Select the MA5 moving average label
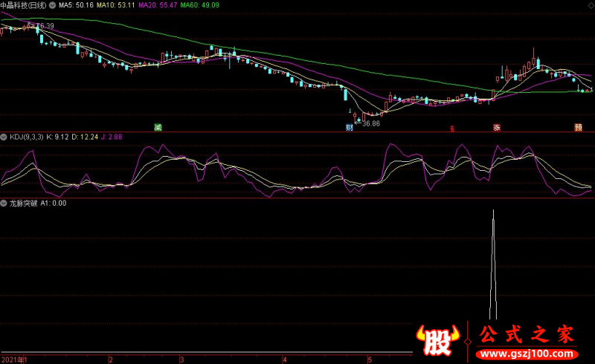 [x=76, y=5]
